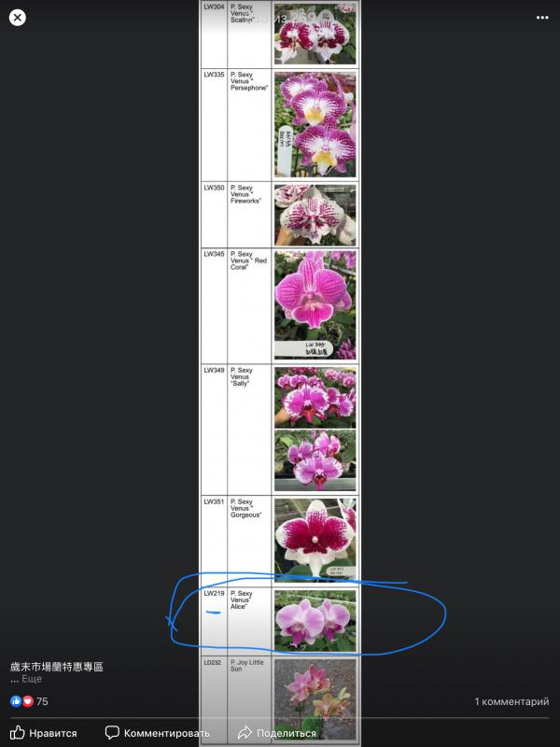Select the Sexy Venus Red Coral photo
This screenshot has width=560, height=747.
pos(315,305)
